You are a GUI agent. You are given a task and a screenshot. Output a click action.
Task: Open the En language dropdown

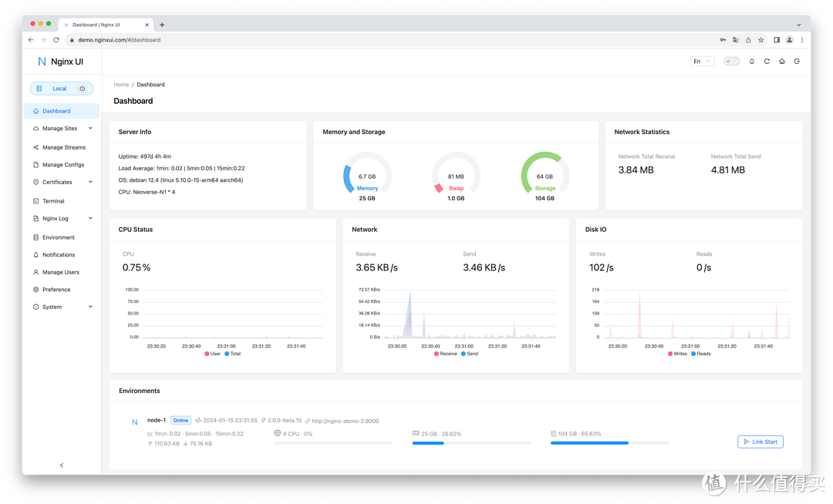pos(702,61)
